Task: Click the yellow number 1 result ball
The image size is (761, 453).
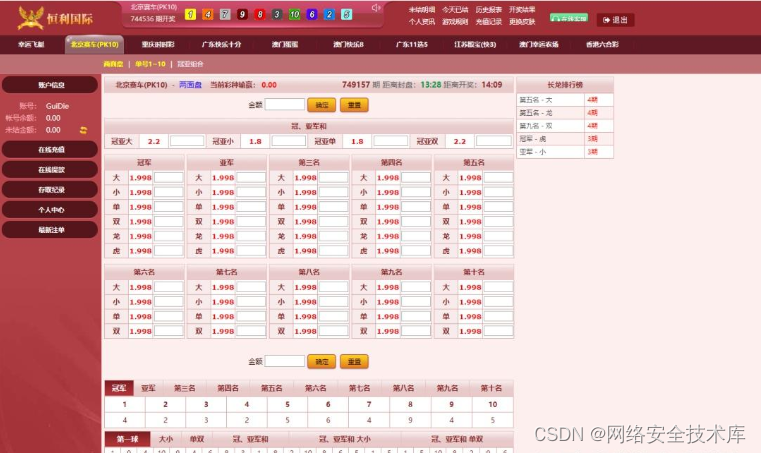Action: click(x=191, y=15)
